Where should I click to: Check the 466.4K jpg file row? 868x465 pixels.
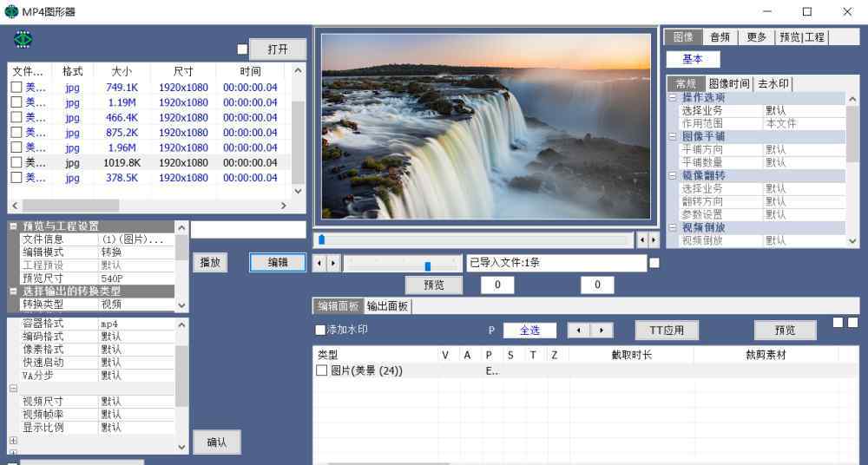(x=16, y=117)
